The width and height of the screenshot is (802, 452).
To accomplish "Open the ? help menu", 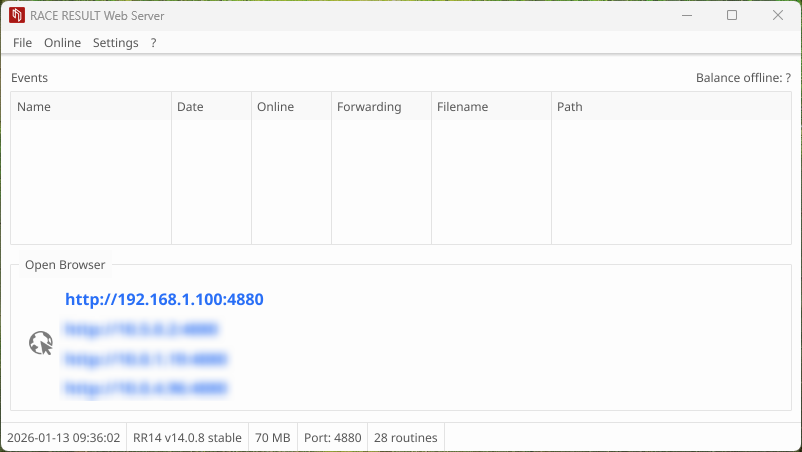I will pyautogui.click(x=153, y=43).
